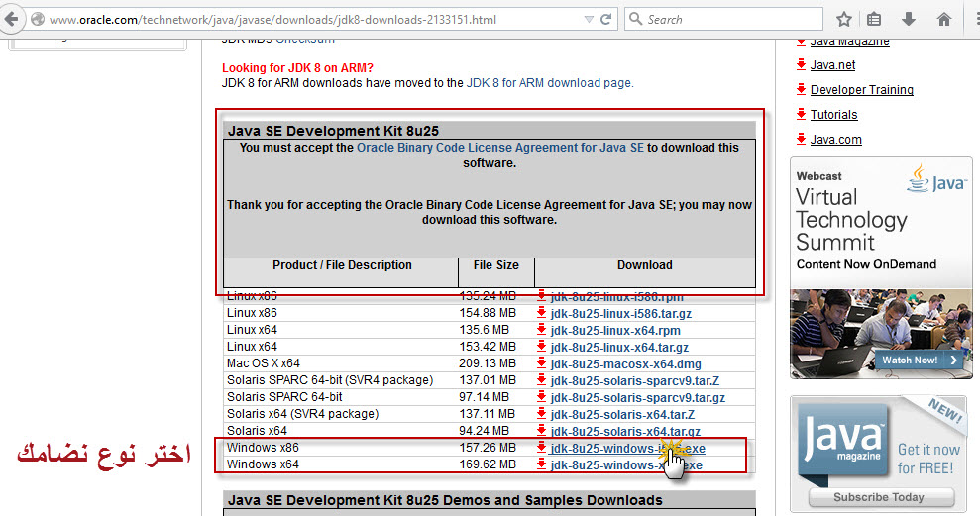
Task: Download jdk-8u25-solaris-x64.tar.Z
Action: (622, 415)
